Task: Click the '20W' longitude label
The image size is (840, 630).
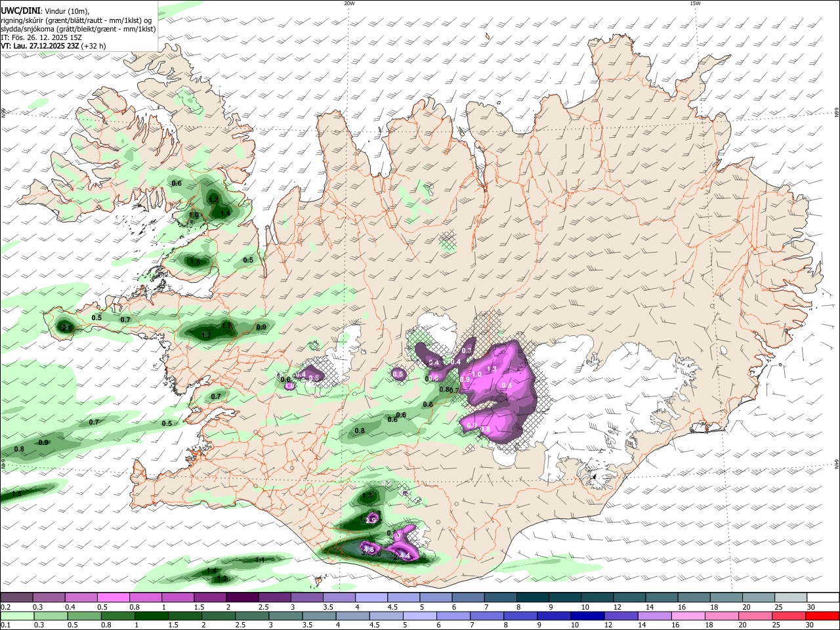Action: 349,3
